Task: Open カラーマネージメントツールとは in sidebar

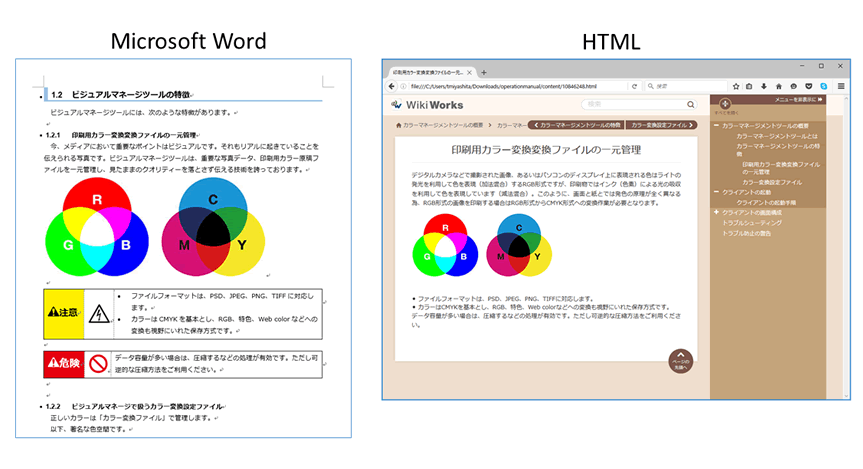Action: [x=777, y=136]
